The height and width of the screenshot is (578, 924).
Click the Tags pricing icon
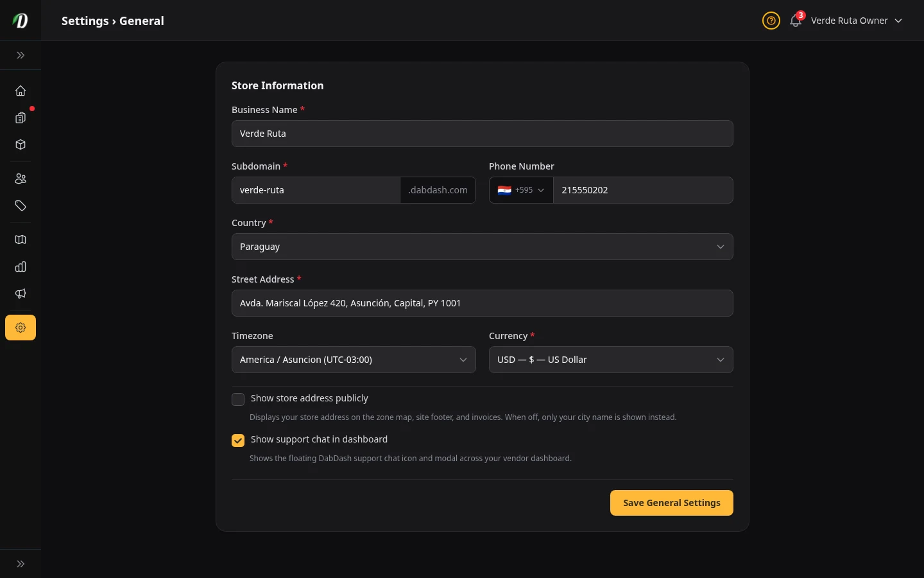click(21, 206)
